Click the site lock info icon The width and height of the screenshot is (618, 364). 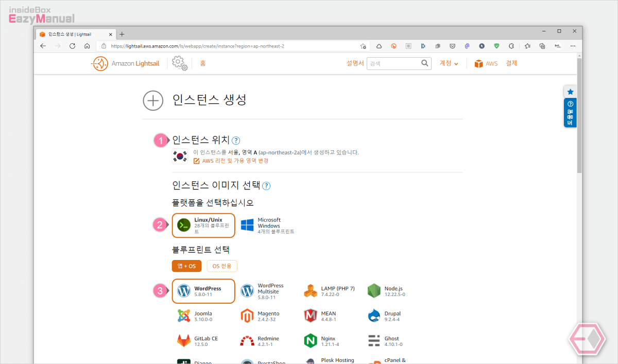point(104,46)
